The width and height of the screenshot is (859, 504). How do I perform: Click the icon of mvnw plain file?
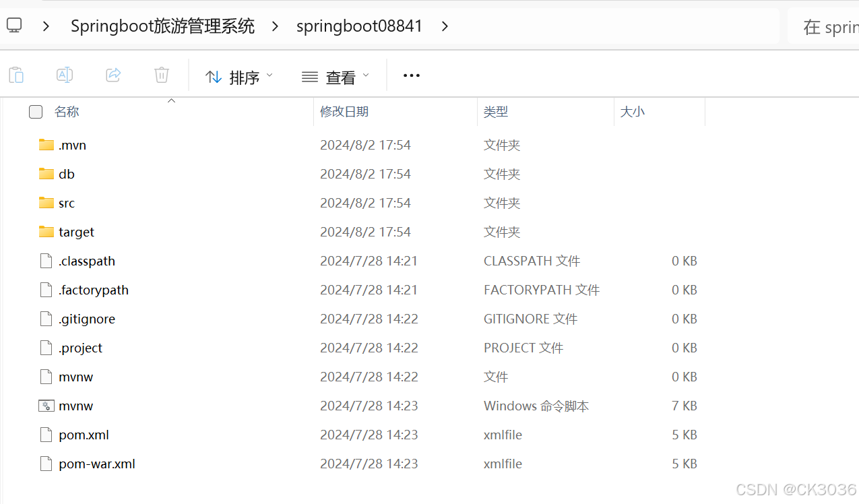pos(46,377)
